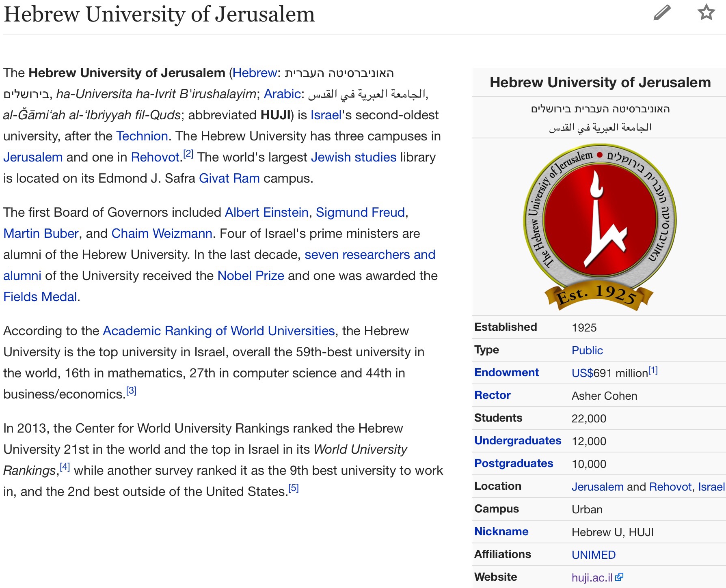Click the Established value 1925
This screenshot has width=726, height=588.
pyautogui.click(x=584, y=327)
